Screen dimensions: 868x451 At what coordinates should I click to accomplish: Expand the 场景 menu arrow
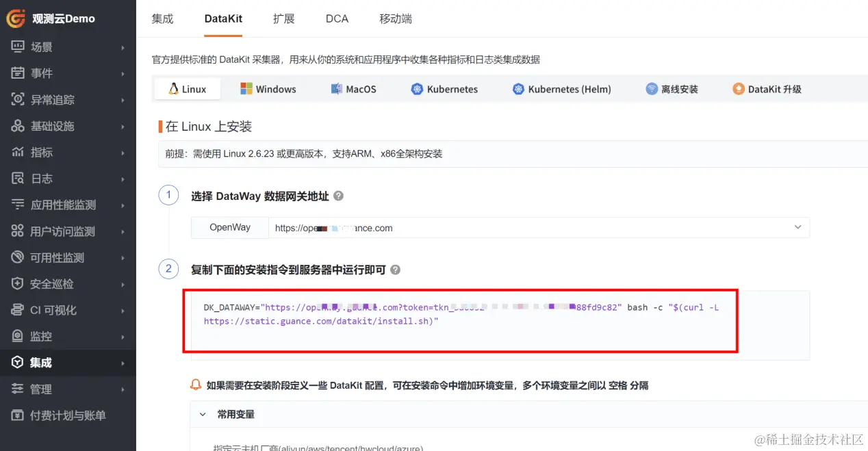pos(123,47)
